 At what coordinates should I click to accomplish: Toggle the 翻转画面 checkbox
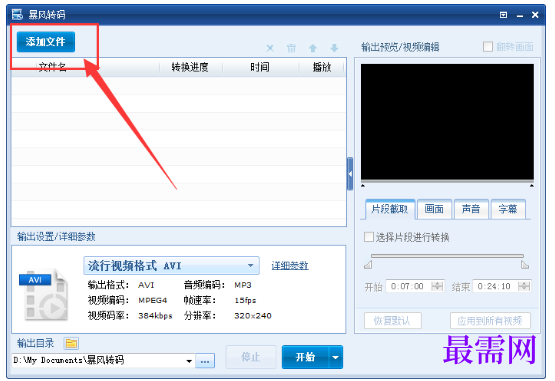pyautogui.click(x=488, y=46)
